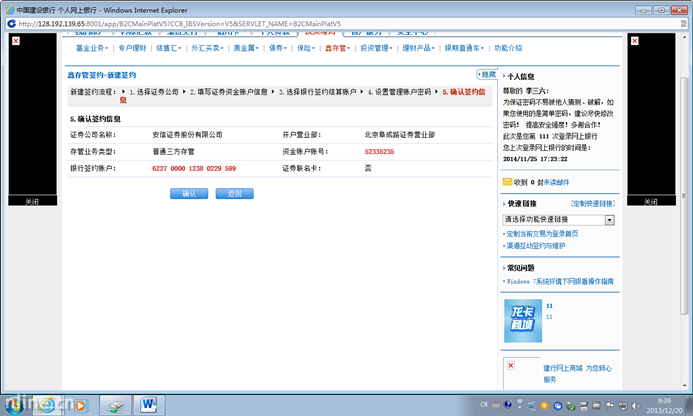This screenshot has height=416, width=693.
Task: Hide the side panel with 隐藏
Action: pyautogui.click(x=487, y=74)
